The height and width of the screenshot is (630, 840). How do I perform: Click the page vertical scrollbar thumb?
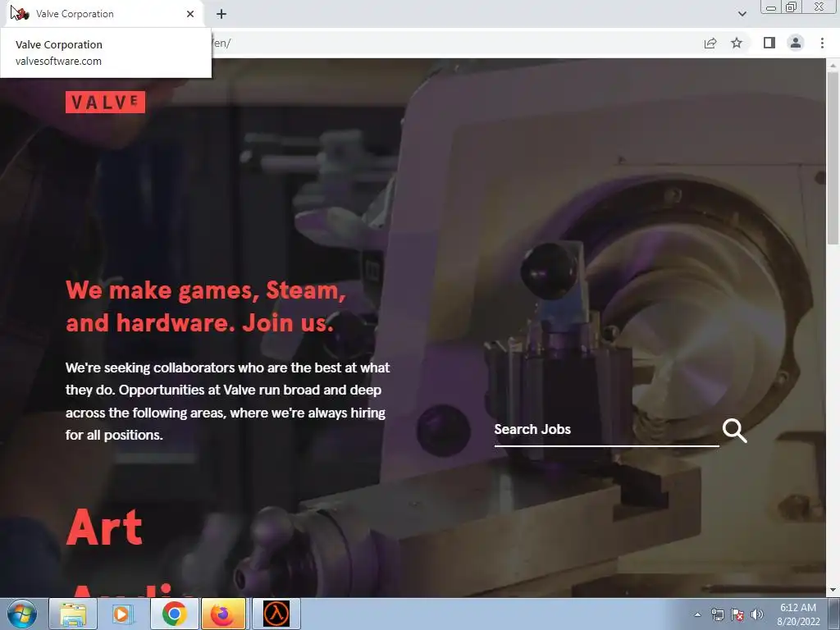coord(833,158)
